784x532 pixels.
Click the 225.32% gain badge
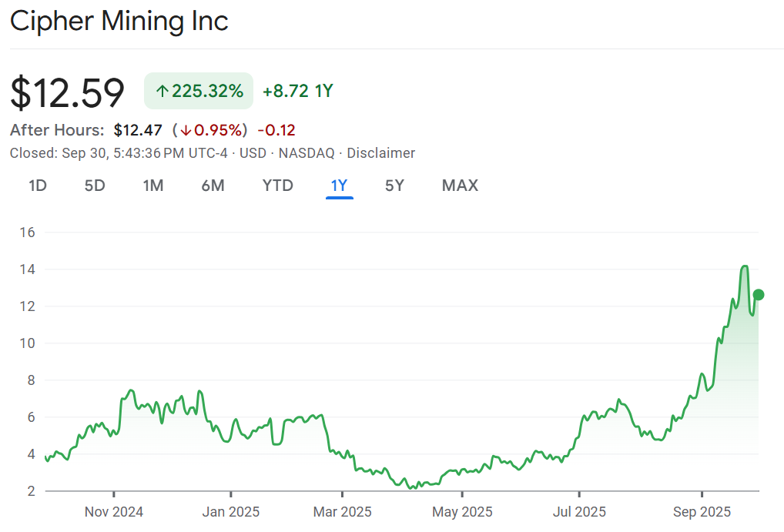tap(199, 92)
